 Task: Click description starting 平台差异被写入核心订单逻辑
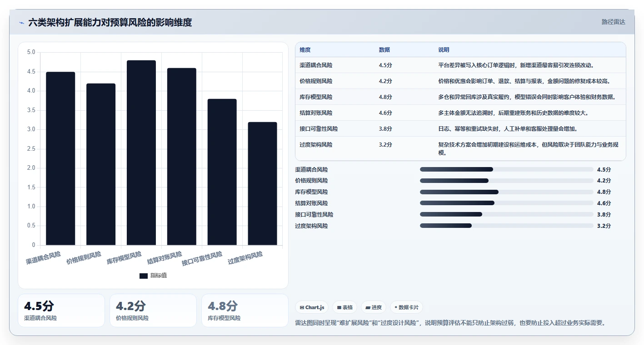pos(516,65)
